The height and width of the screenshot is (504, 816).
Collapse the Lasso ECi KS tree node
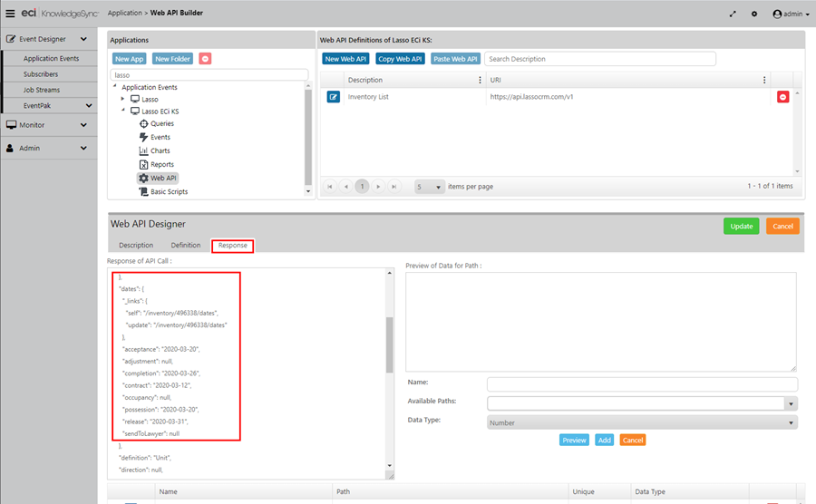(122, 111)
